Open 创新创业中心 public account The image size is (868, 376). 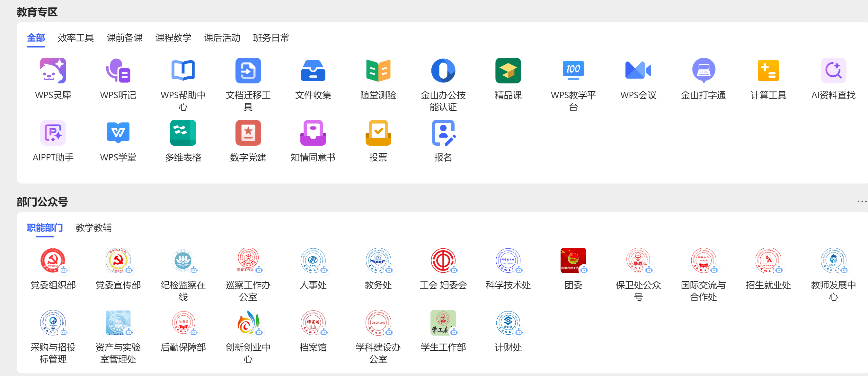(248, 323)
